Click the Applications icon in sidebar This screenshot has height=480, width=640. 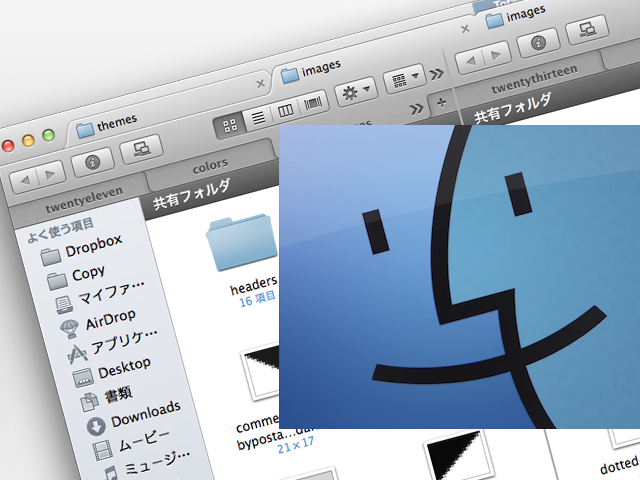tap(77, 353)
